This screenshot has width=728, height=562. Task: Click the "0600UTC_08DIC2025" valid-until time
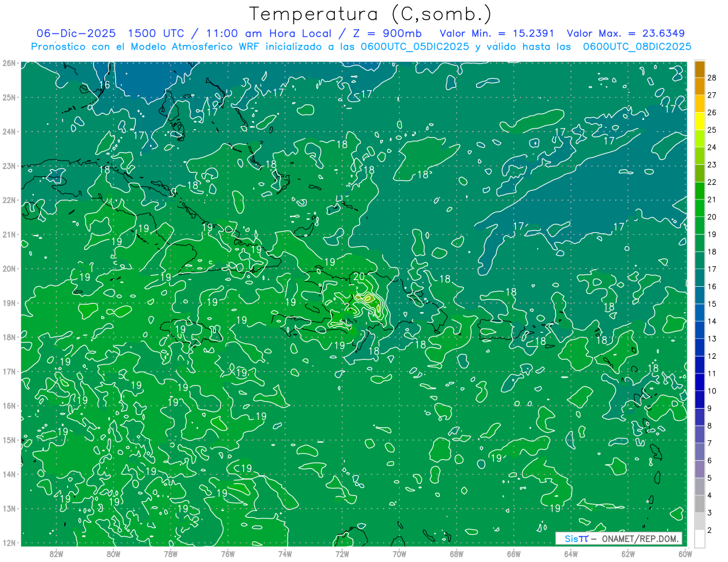(637, 47)
